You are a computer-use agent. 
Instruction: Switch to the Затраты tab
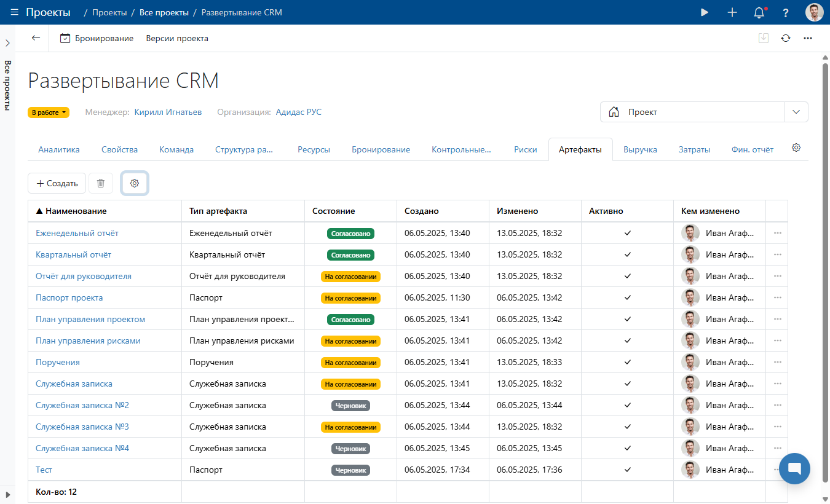tap(694, 149)
